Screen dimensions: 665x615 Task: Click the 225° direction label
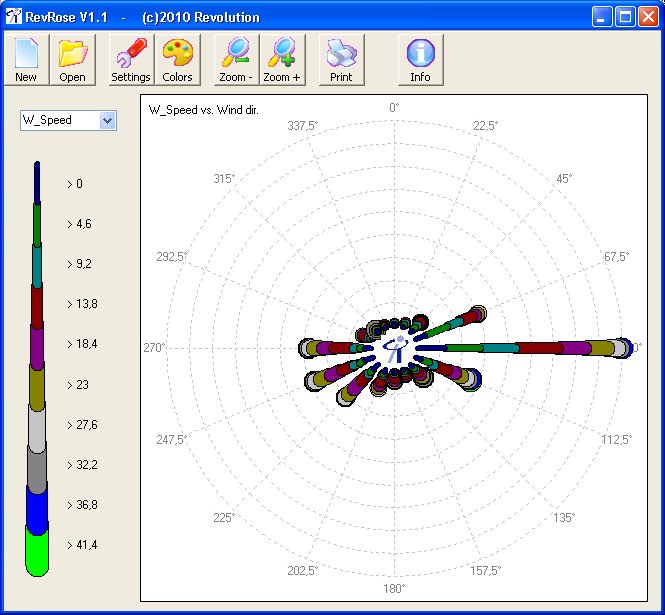(x=224, y=517)
